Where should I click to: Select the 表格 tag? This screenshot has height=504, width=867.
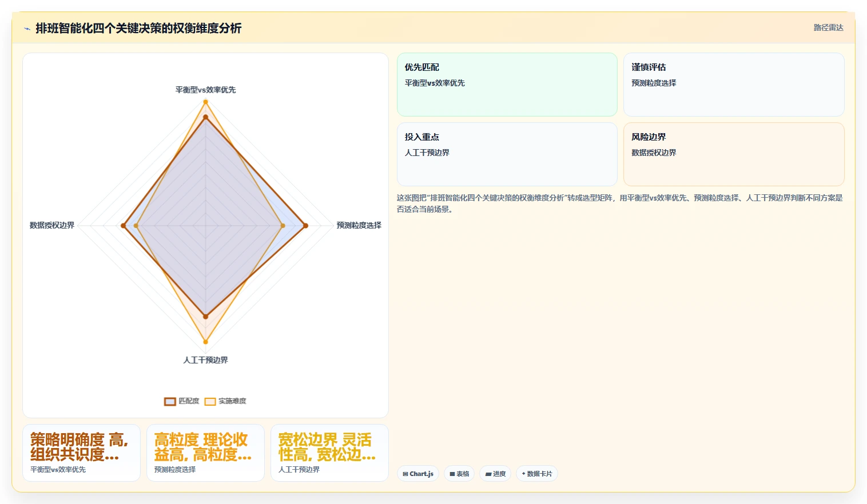[x=459, y=474]
